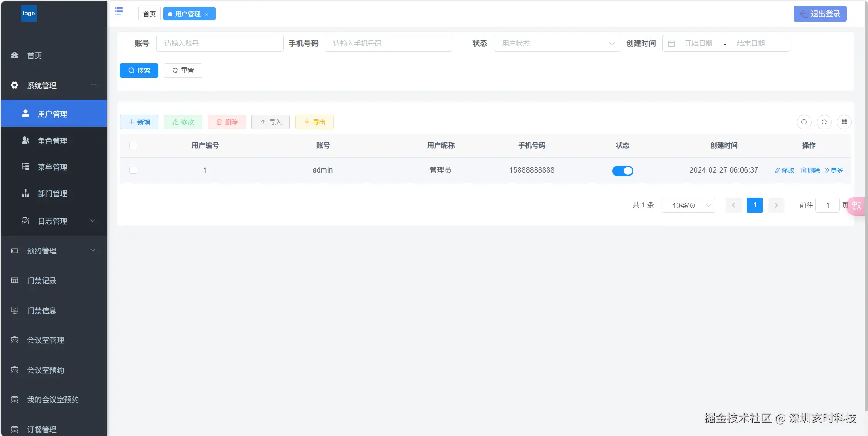Go to the previous page arrow
The width and height of the screenshot is (868, 436).
click(734, 205)
